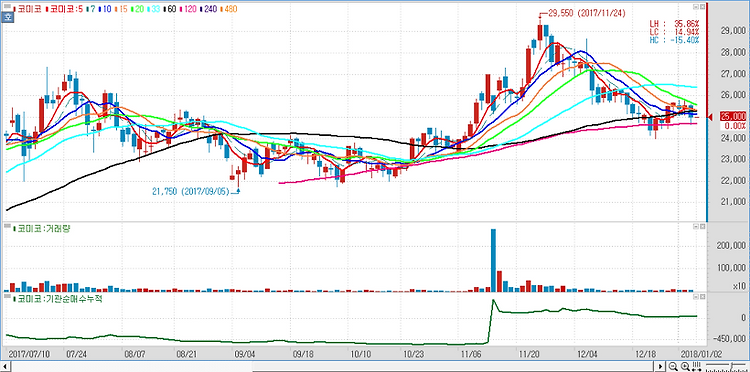Select the 120-day moving average legend
This screenshot has width=750, height=372.
(189, 9)
